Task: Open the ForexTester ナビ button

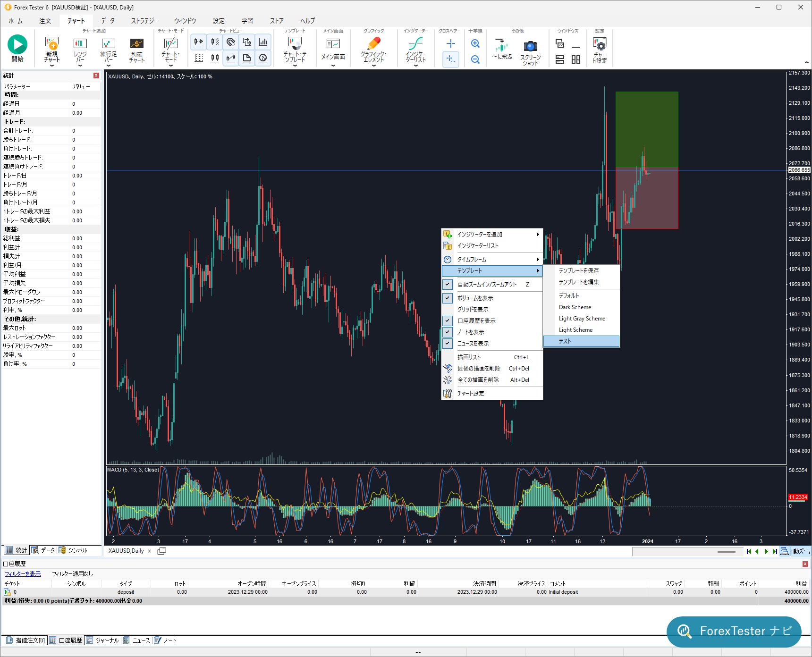Action: [x=734, y=632]
